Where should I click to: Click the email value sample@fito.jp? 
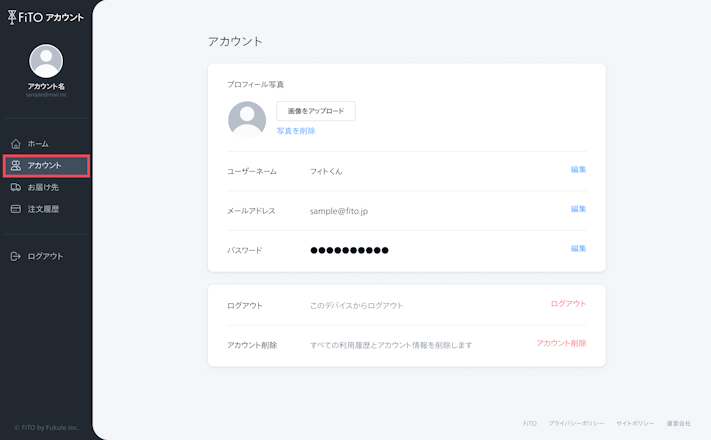pos(339,211)
